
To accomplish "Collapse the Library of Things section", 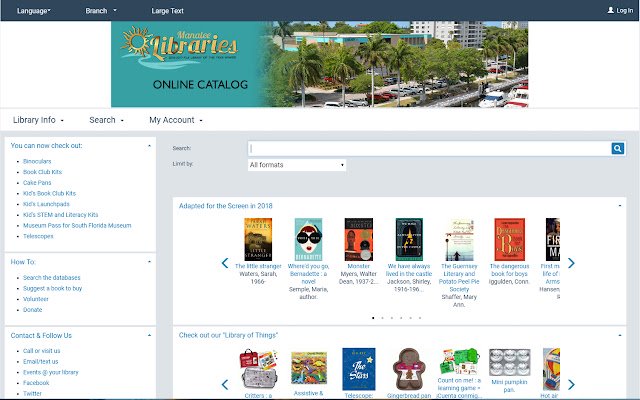I will (x=620, y=335).
